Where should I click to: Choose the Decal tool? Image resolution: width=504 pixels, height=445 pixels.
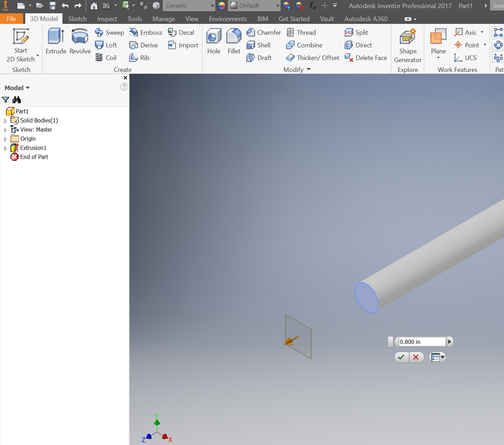coord(181,33)
